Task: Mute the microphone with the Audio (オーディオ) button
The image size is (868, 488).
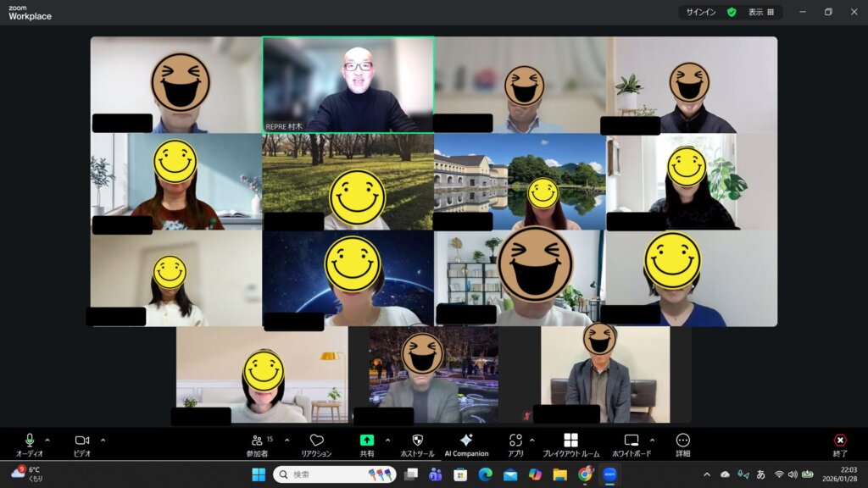Action: click(30, 441)
